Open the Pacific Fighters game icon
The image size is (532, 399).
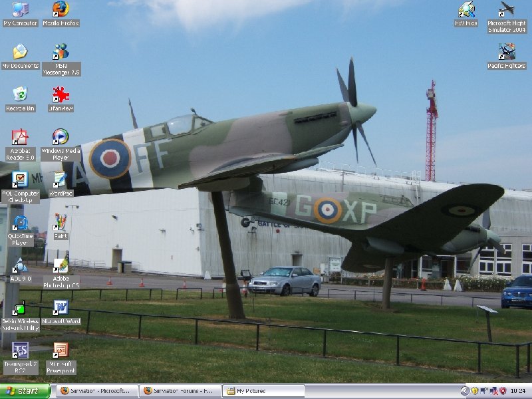point(507,52)
